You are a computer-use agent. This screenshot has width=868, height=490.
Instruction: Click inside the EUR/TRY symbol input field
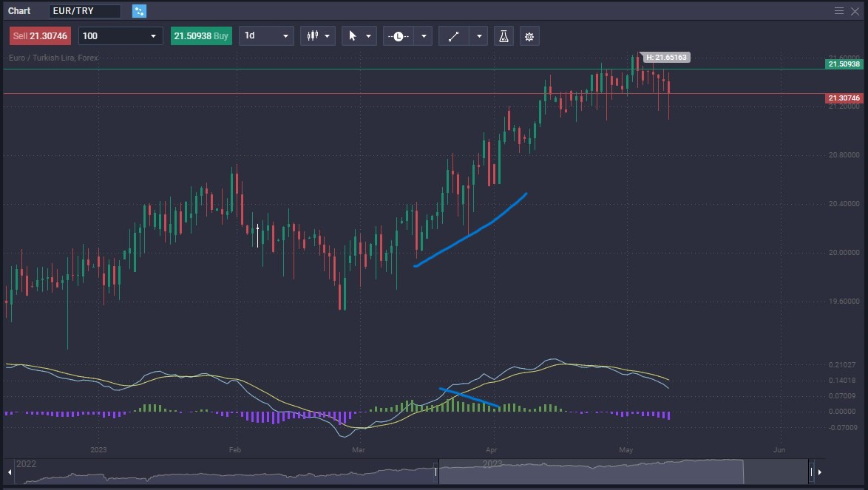(84, 10)
